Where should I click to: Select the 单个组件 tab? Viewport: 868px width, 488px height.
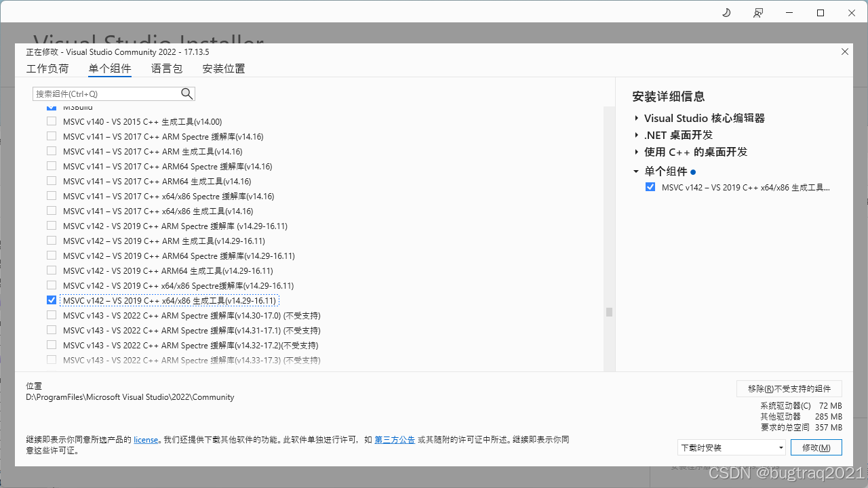pyautogui.click(x=110, y=69)
